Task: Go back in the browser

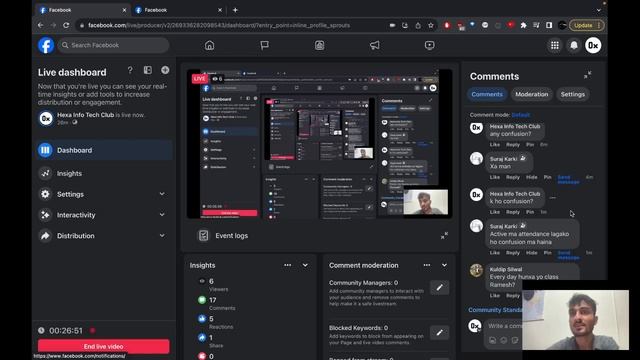Action: (x=40, y=25)
